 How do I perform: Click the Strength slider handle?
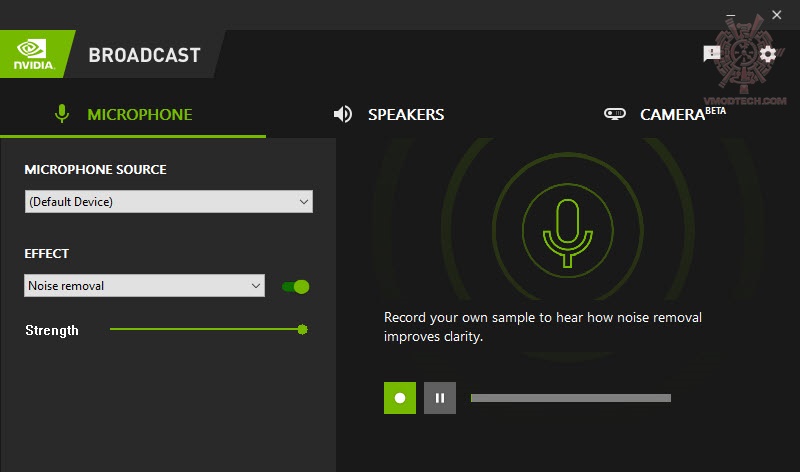[303, 330]
